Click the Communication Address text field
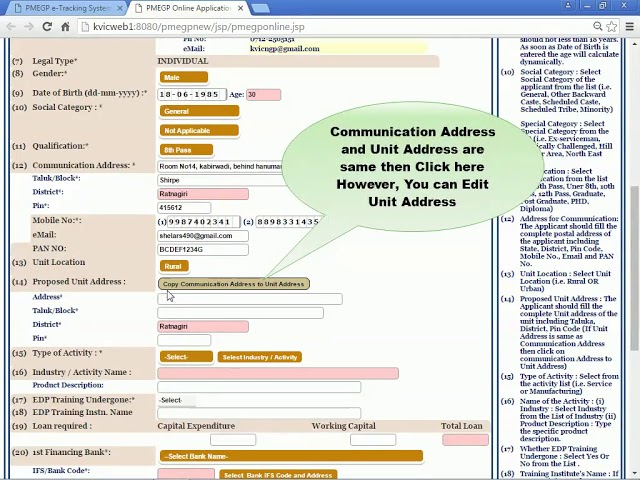 pos(220,167)
